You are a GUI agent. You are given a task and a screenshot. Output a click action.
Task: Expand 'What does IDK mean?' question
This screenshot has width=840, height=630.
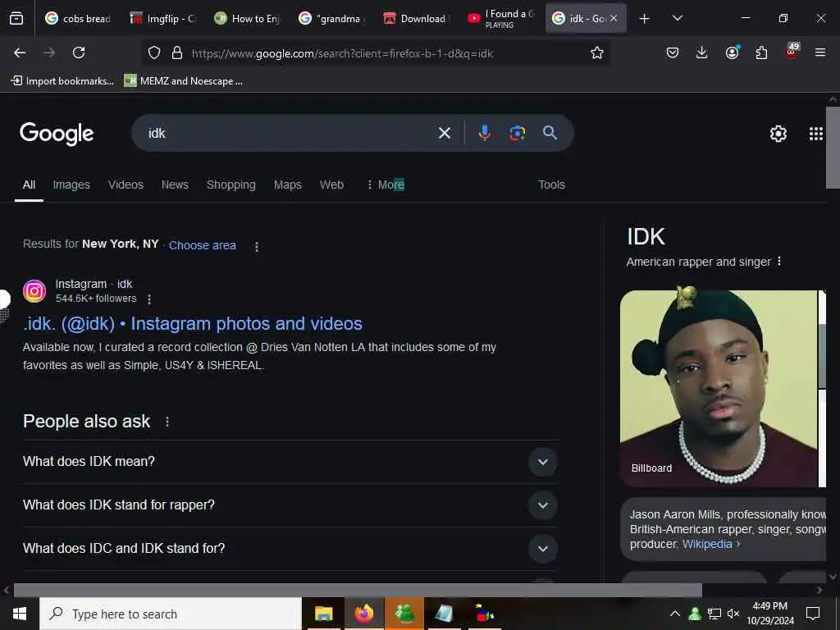click(x=290, y=462)
